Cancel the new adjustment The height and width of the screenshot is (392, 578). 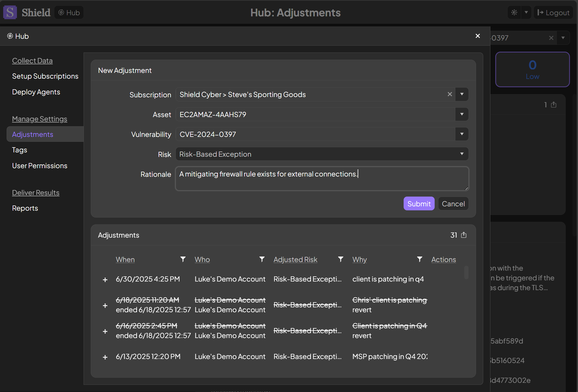pos(453,203)
